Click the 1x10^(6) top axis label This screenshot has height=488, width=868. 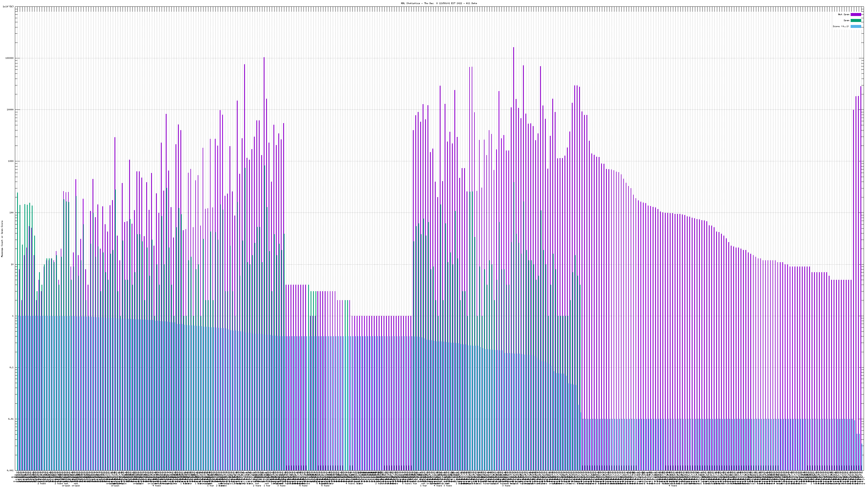8,7
